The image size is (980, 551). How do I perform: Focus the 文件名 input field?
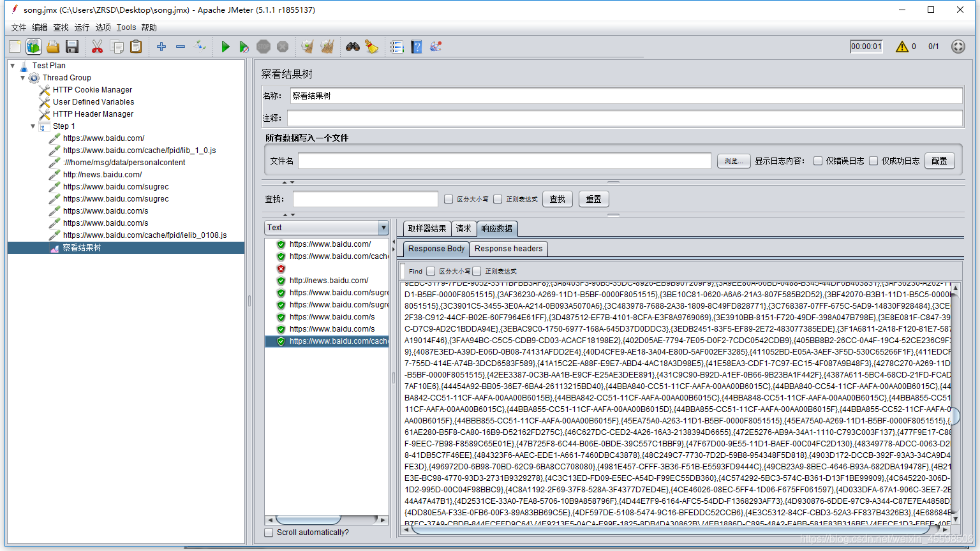tap(505, 161)
